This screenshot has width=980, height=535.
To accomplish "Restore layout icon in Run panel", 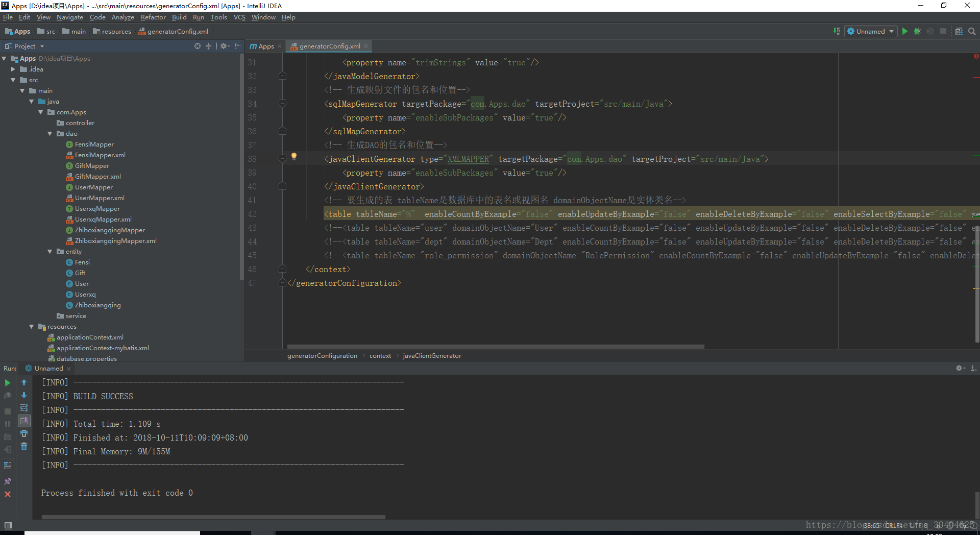I will pyautogui.click(x=8, y=466).
